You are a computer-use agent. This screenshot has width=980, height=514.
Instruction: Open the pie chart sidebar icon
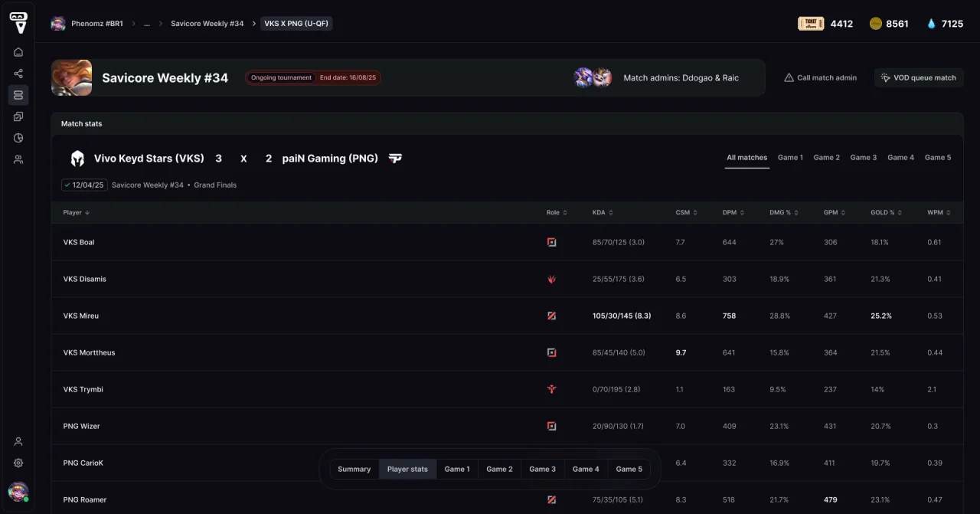coord(18,138)
